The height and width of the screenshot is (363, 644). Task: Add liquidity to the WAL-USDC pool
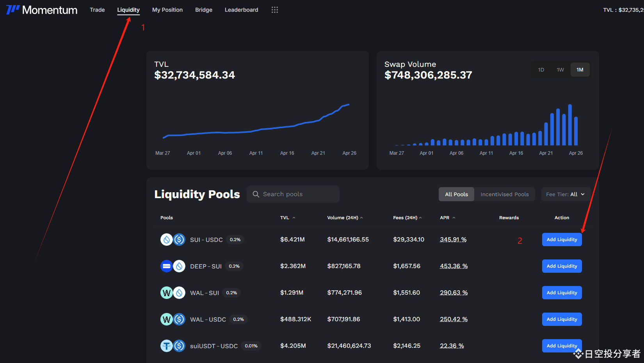point(562,319)
